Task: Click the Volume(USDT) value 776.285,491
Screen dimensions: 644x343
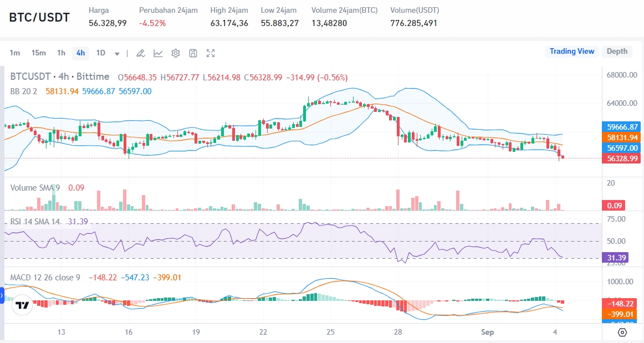Action: coord(413,23)
